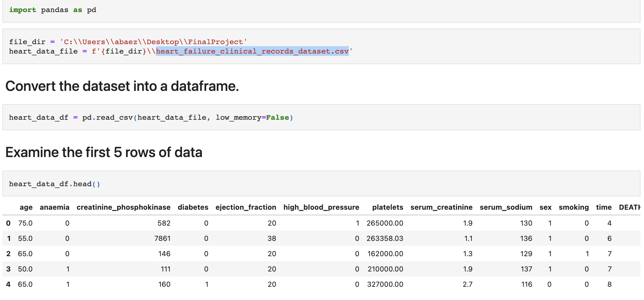Click the 'creatinine_phosphokinase' column header

(124, 207)
